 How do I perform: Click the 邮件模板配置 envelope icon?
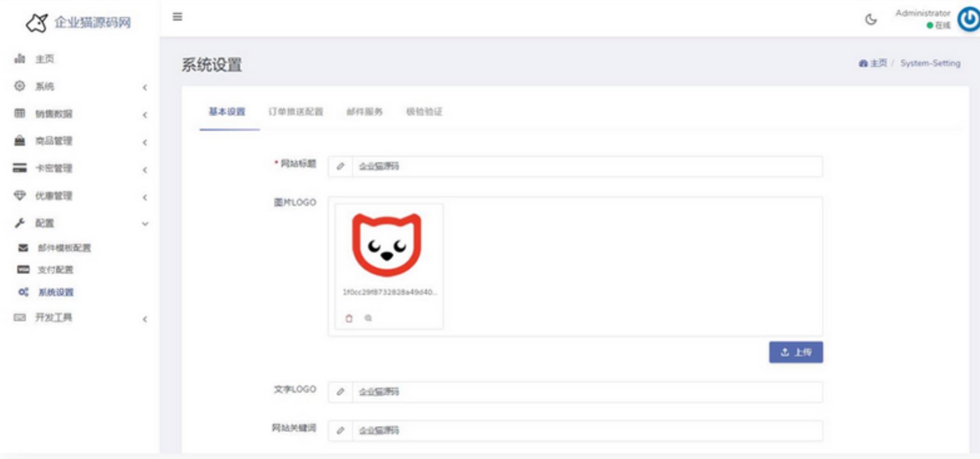pyautogui.click(x=23, y=248)
